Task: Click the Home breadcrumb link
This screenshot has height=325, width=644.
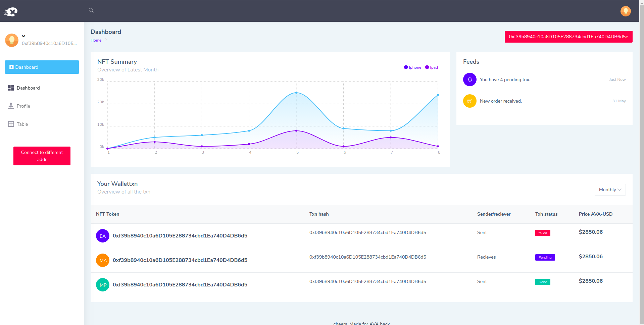Action: 96,40
